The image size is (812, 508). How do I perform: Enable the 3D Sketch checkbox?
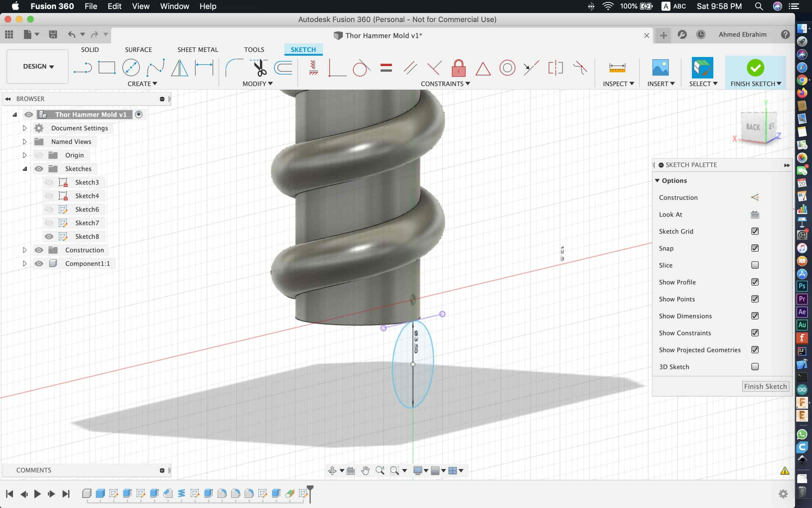pos(755,367)
